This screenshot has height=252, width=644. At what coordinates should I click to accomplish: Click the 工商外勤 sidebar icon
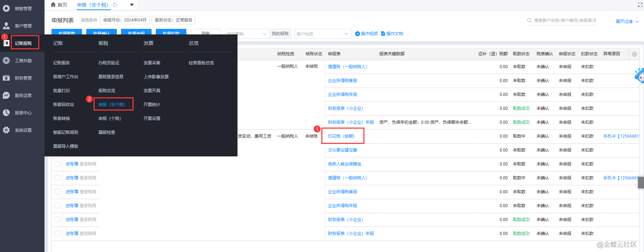[x=6, y=60]
